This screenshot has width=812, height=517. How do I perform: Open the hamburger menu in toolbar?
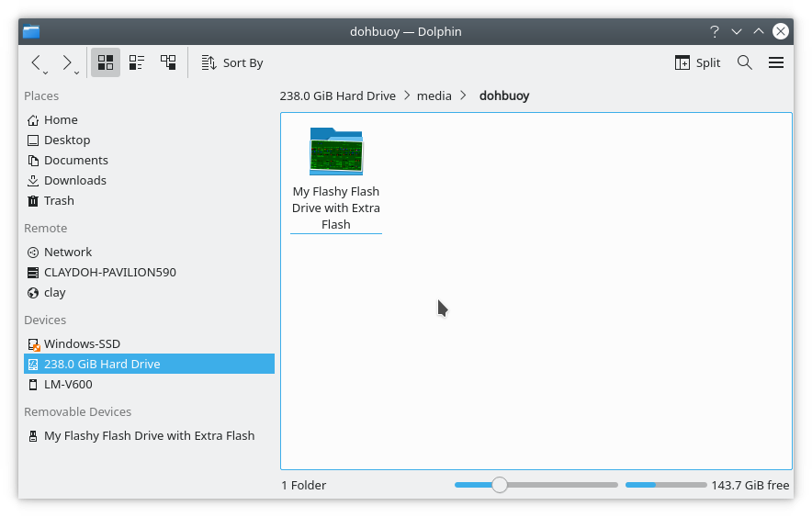tap(776, 62)
